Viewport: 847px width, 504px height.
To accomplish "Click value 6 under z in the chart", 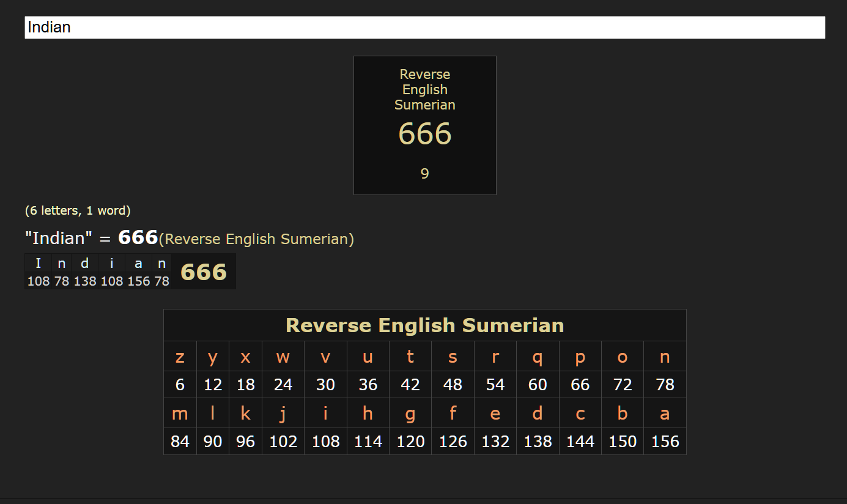I will click(x=180, y=385).
